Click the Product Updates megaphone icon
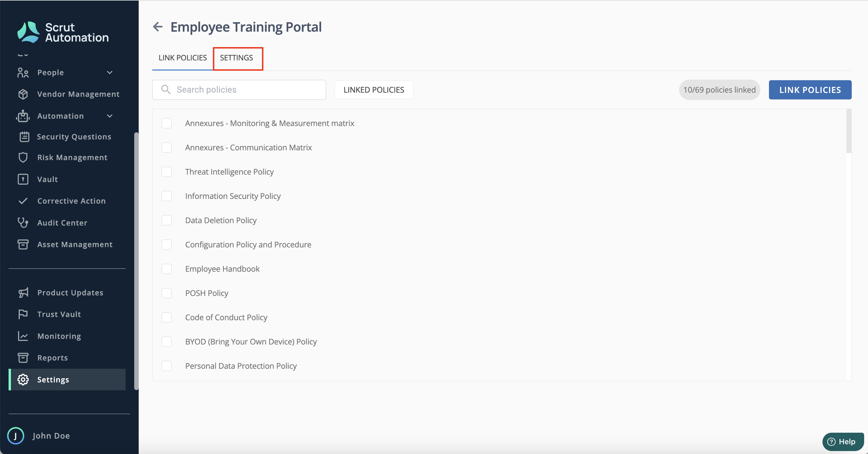The width and height of the screenshot is (868, 454). [23, 292]
